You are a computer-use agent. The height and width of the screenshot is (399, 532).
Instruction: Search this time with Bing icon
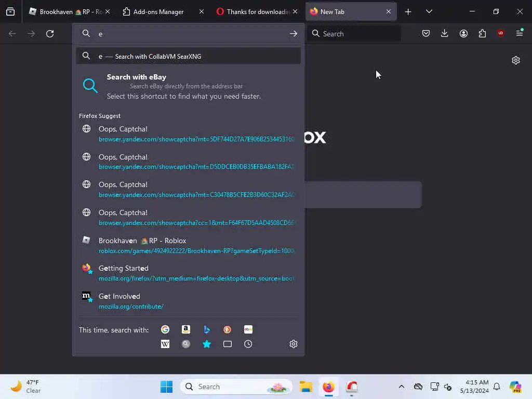tap(207, 329)
